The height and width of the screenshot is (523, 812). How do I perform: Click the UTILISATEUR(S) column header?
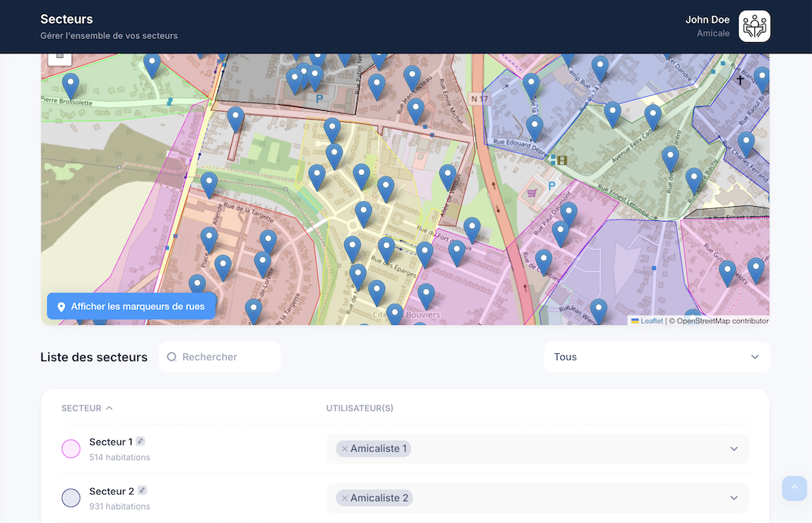359,408
